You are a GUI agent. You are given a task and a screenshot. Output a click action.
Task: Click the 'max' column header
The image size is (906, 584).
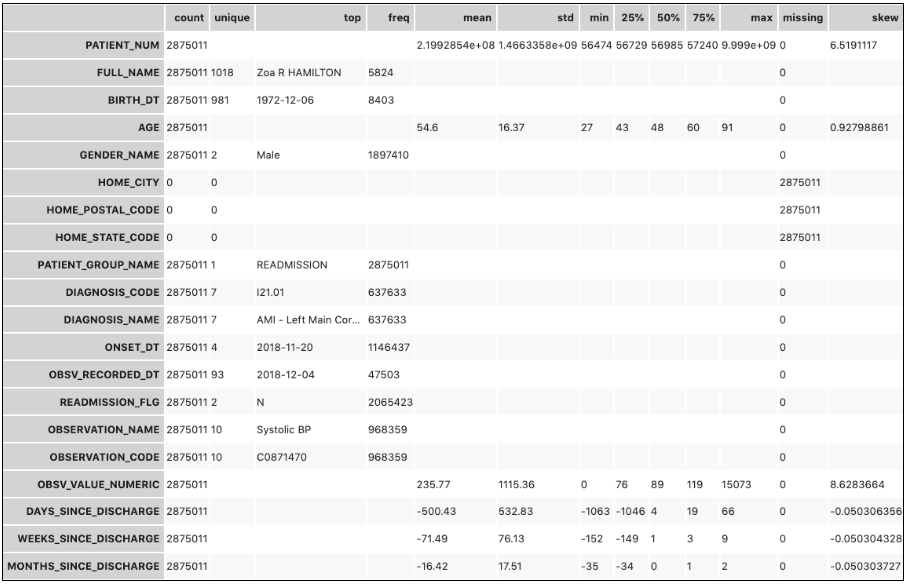pos(749,18)
